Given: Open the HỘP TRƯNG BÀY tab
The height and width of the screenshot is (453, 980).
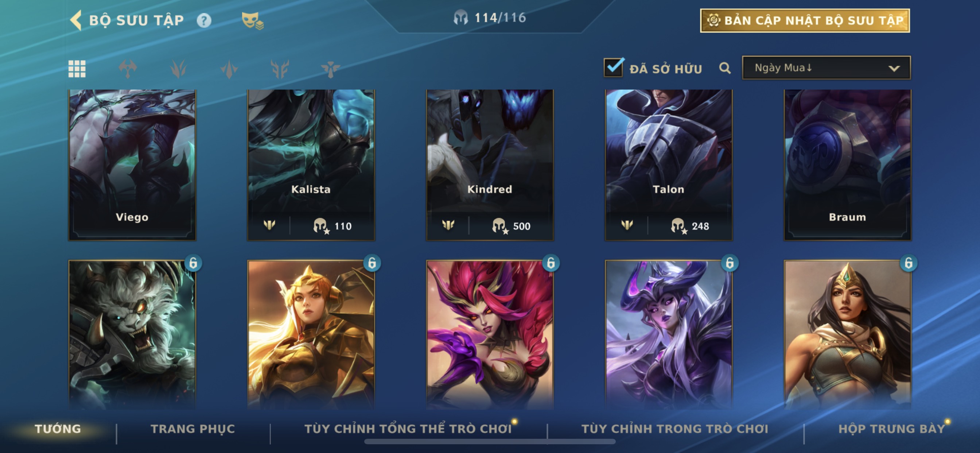Looking at the screenshot, I should click(892, 429).
